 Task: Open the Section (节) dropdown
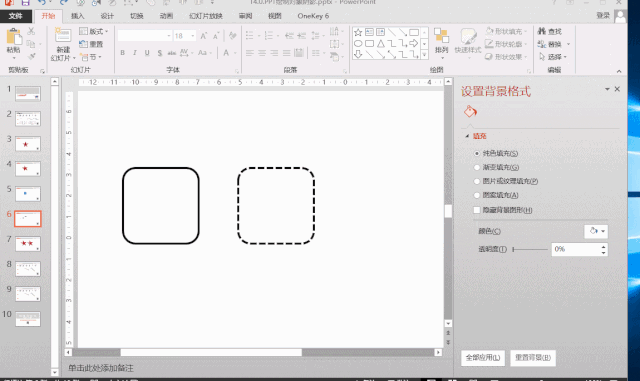[91, 57]
